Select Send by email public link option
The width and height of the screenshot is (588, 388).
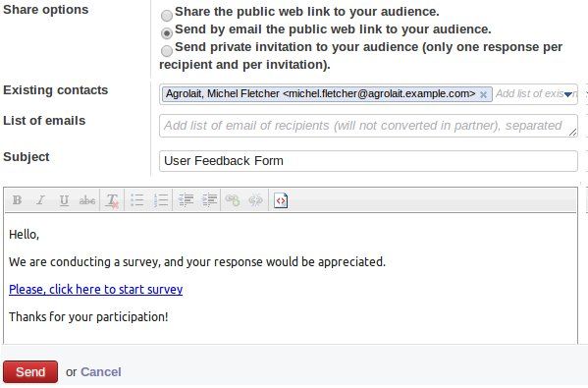tap(167, 33)
